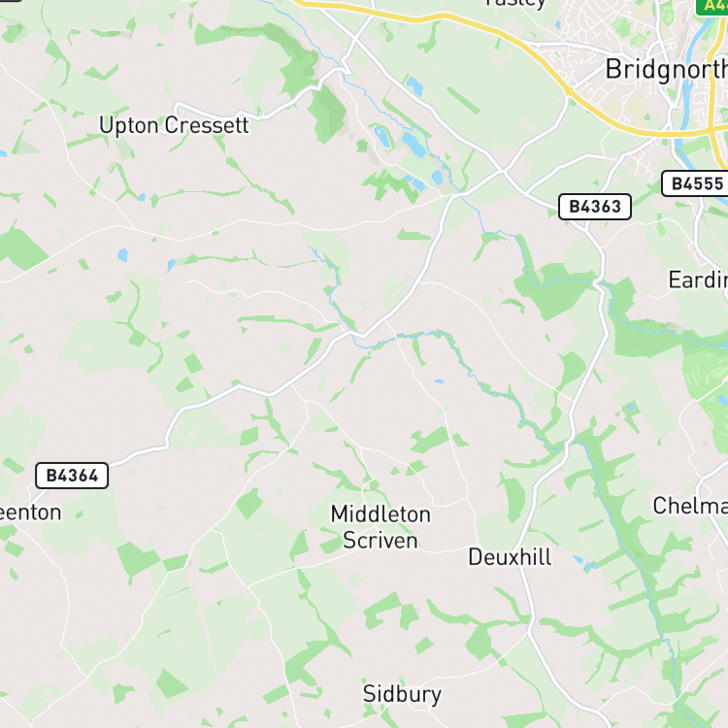This screenshot has width=728, height=728.
Task: Click the small blue pond south of Upton Cressett
Action: 122,255
